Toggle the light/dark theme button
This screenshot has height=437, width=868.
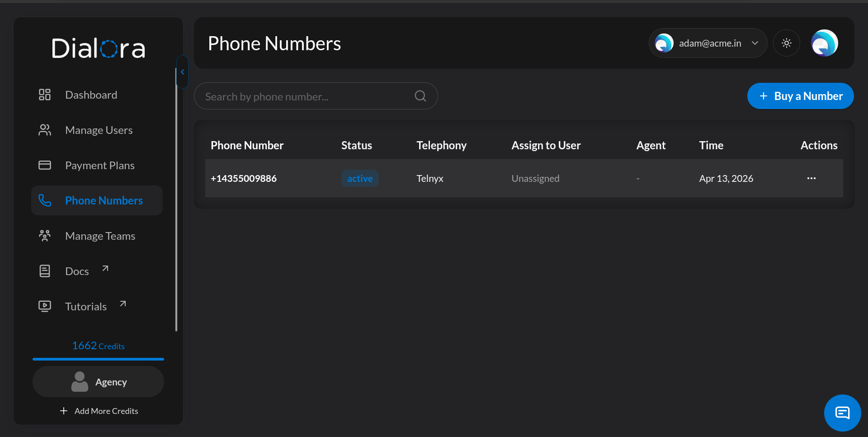(787, 43)
